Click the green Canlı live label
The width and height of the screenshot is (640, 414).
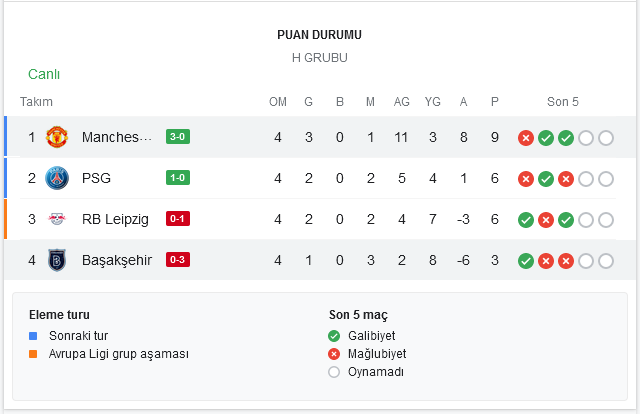(44, 74)
